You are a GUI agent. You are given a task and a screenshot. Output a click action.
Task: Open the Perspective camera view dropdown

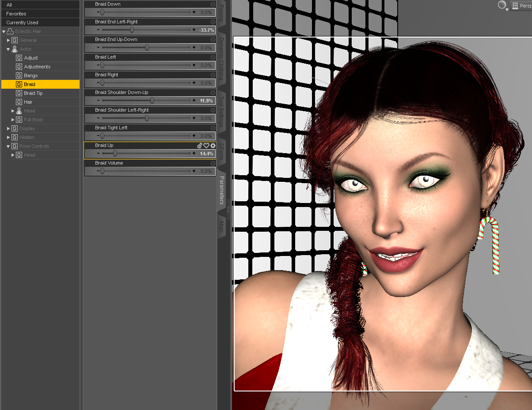tap(521, 6)
